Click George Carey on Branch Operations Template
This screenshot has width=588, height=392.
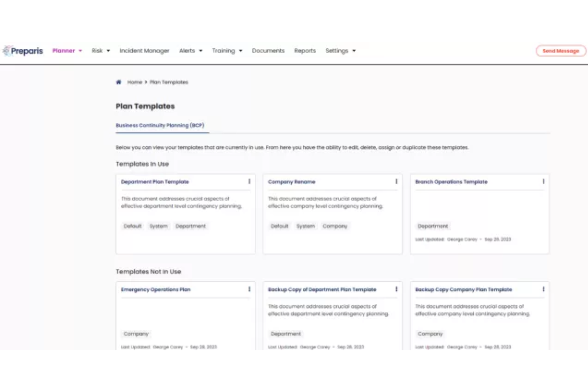[462, 239]
